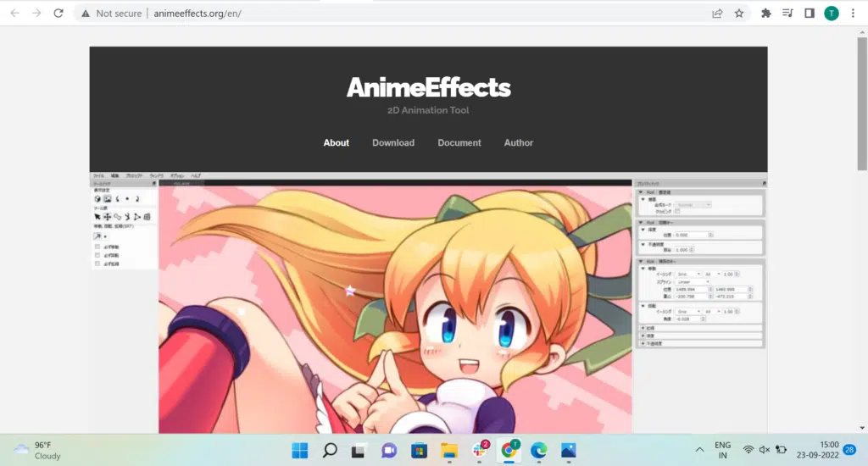The width and height of the screenshot is (868, 466).
Task: Open the clock and date 15:00
Action: click(818, 451)
